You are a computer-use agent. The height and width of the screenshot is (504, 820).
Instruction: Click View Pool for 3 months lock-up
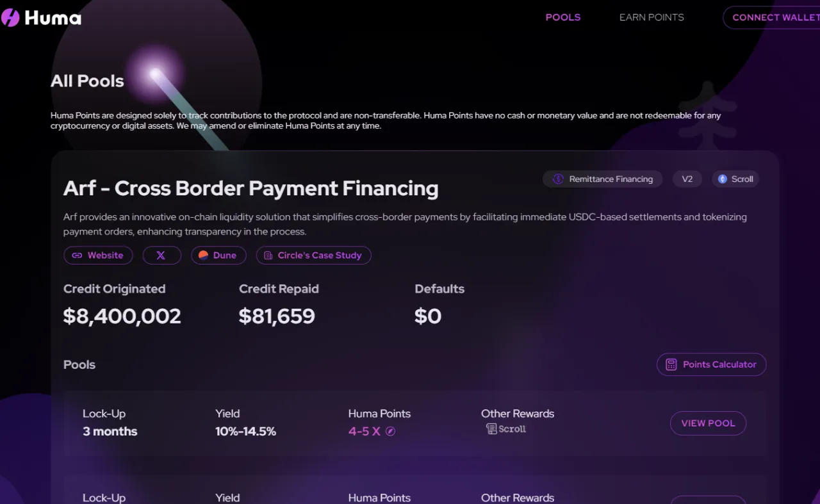(708, 423)
